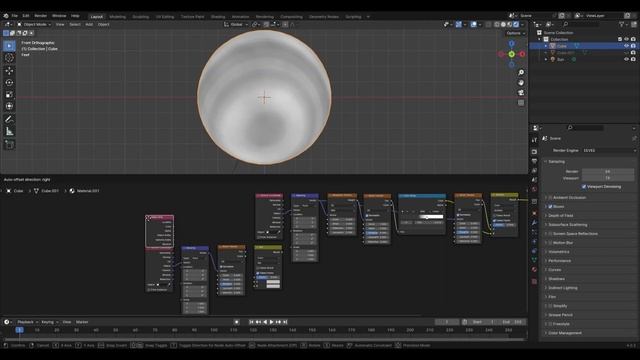
Task: Select material preview viewport shading mode
Action: 510,24
